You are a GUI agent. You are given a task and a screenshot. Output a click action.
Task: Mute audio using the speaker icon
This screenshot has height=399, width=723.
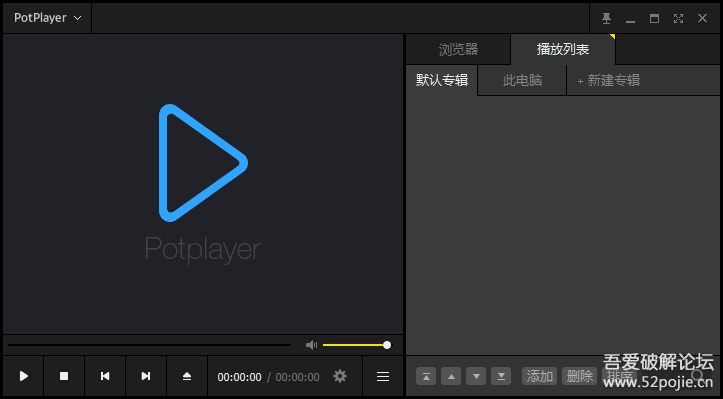312,345
